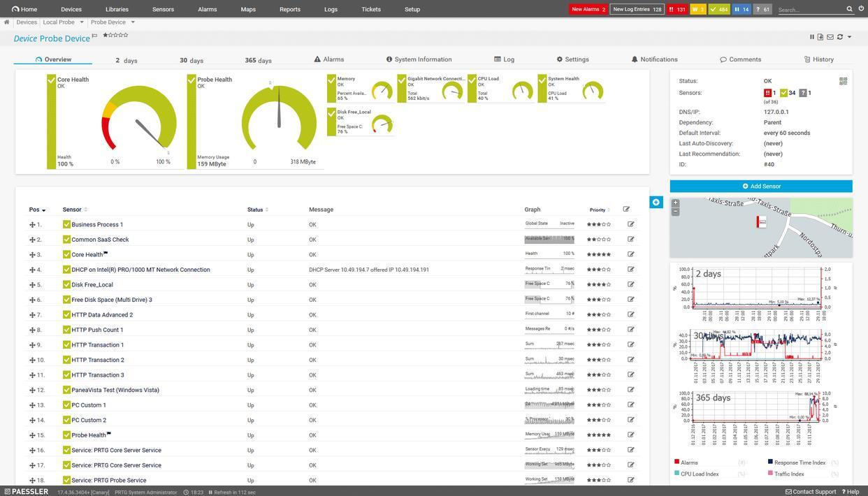Click the logout power icon
868x496 pixels.
click(x=861, y=9)
